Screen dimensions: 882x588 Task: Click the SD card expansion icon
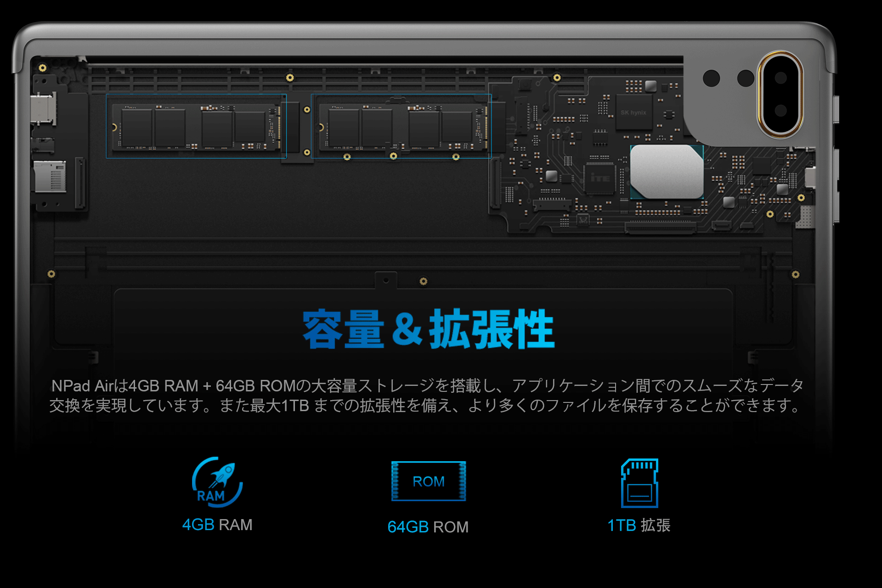(x=639, y=483)
